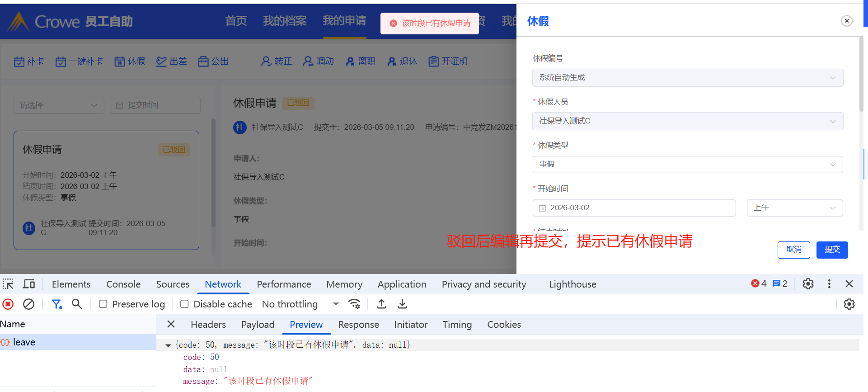
Task: Open the 休假类型 dropdown showing 事假
Action: click(x=688, y=165)
